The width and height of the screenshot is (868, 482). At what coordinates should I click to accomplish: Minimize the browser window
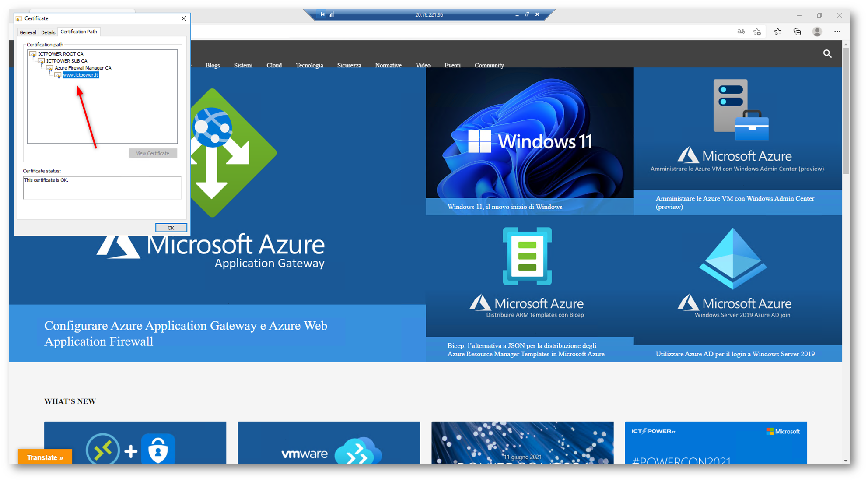(x=799, y=15)
